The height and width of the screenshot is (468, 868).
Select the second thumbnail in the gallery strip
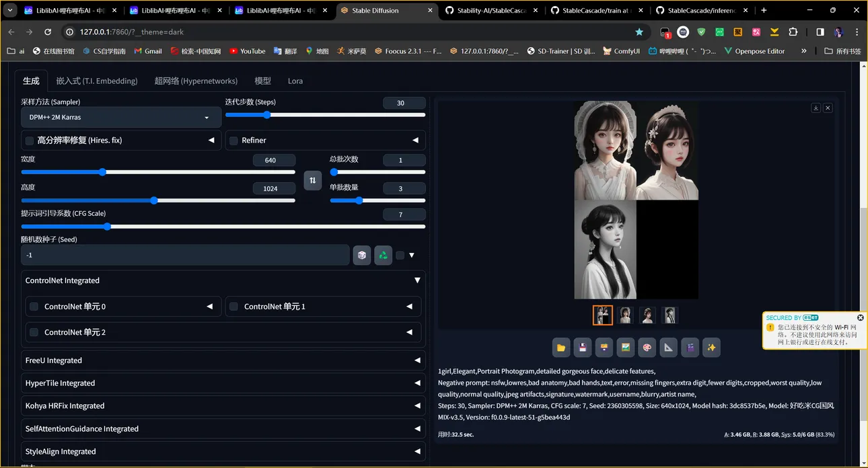coord(625,315)
